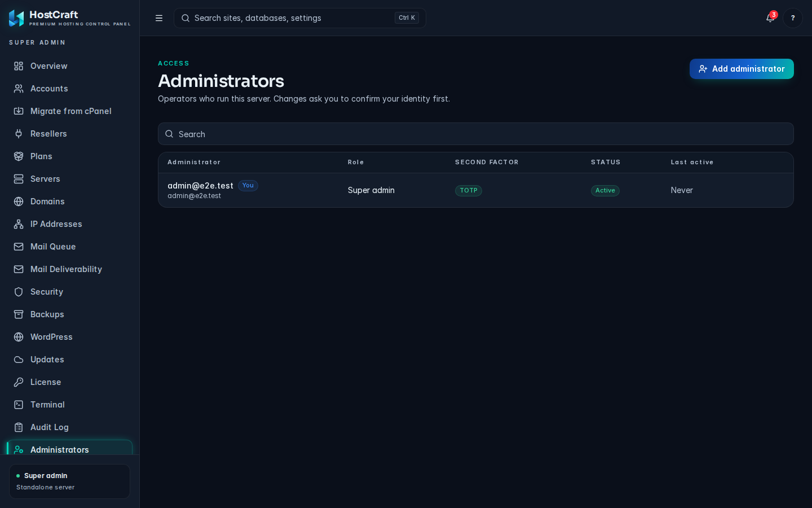Click the Servers rack icon
Viewport: 812px width, 508px height.
point(19,179)
